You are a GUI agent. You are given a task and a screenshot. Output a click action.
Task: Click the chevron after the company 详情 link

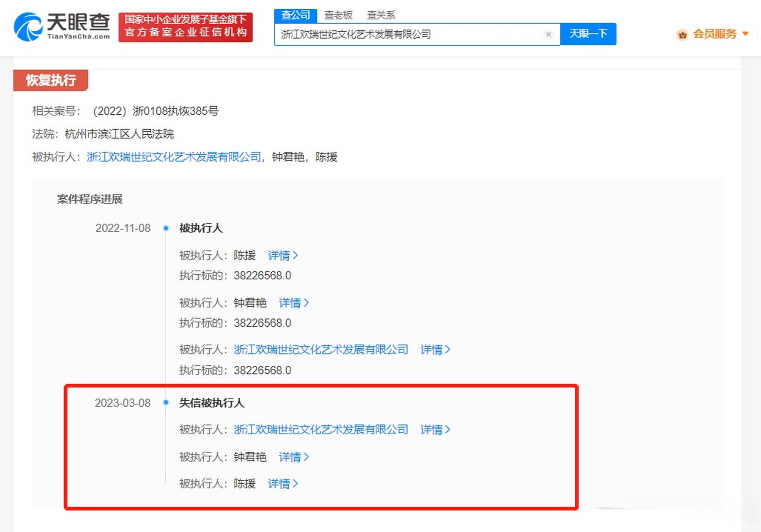pyautogui.click(x=448, y=350)
